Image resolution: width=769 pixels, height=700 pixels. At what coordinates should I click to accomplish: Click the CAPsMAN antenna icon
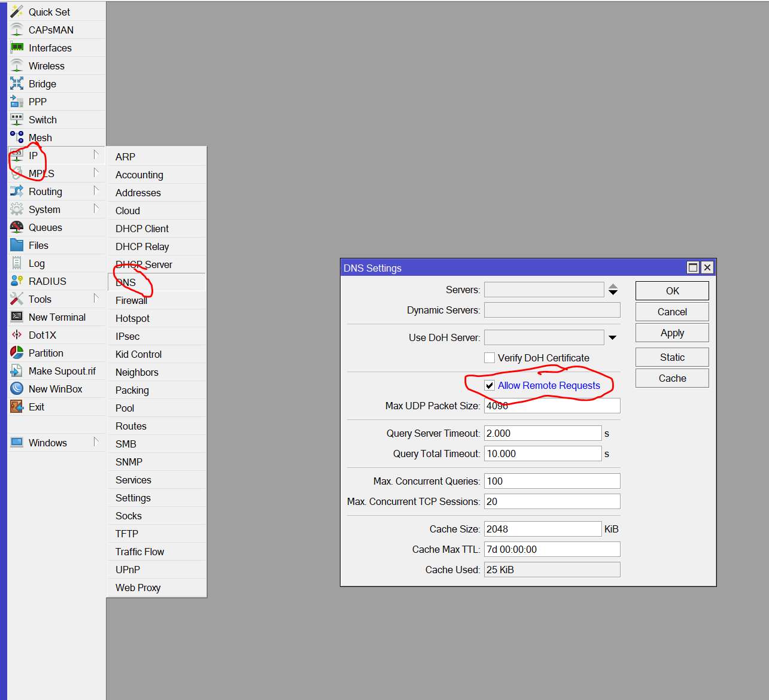(x=17, y=29)
